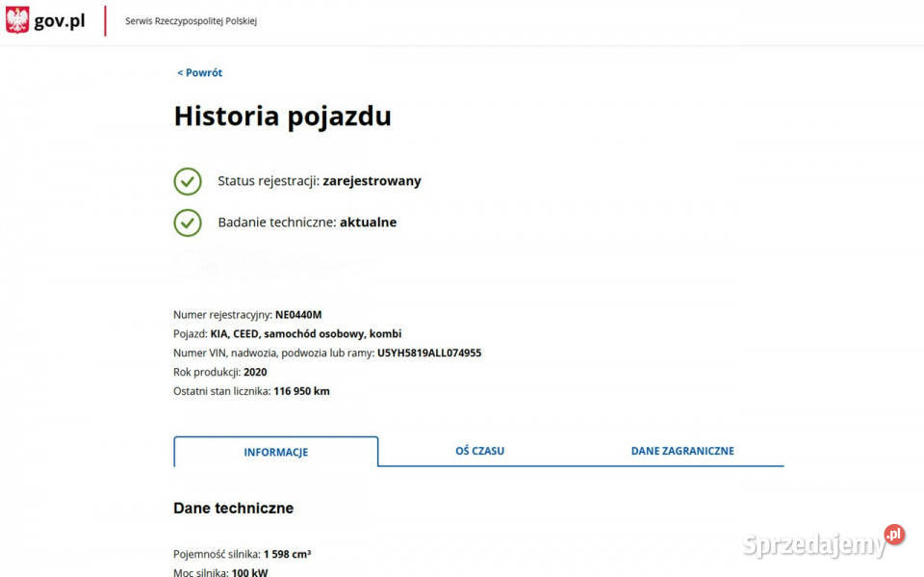Click the Dane techniczne section heading

(x=233, y=508)
